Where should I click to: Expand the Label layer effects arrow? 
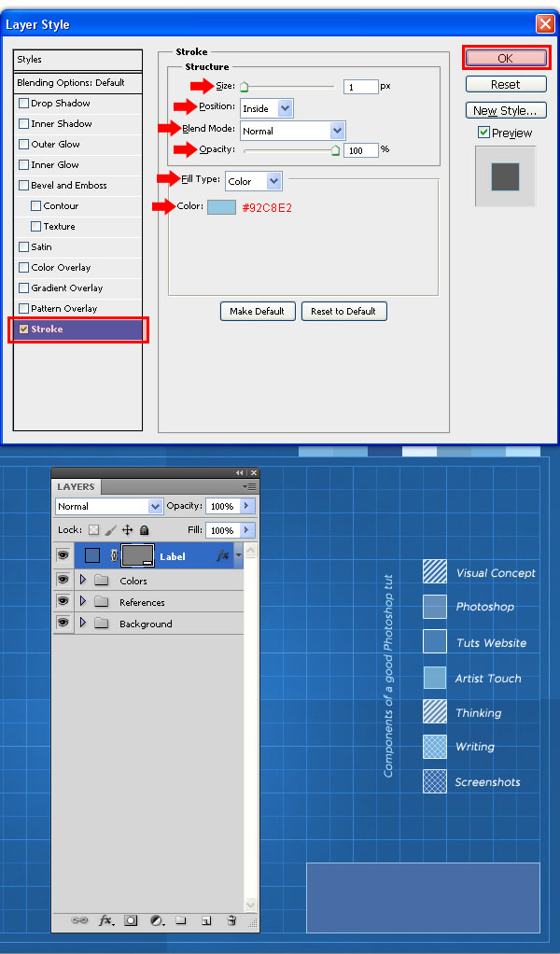[x=238, y=555]
